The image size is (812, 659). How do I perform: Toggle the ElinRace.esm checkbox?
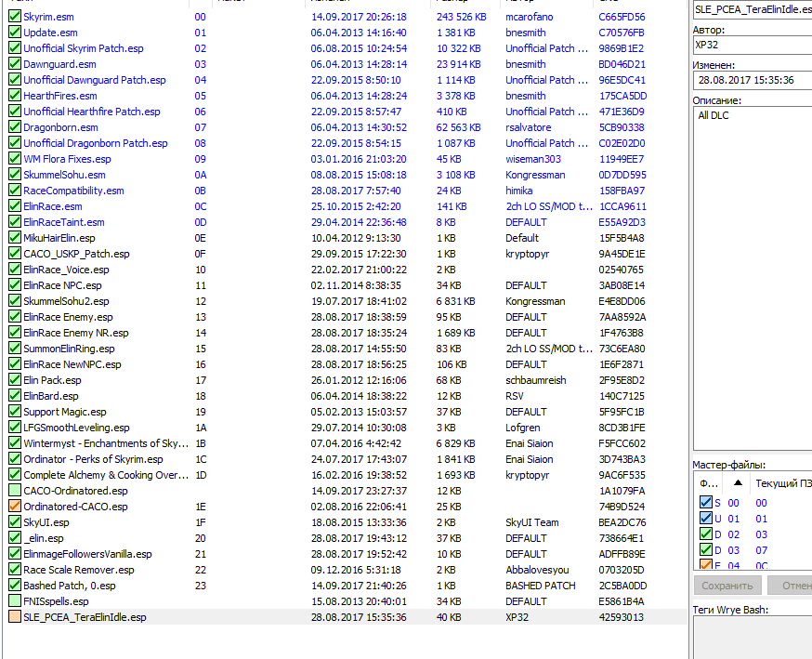click(15, 205)
